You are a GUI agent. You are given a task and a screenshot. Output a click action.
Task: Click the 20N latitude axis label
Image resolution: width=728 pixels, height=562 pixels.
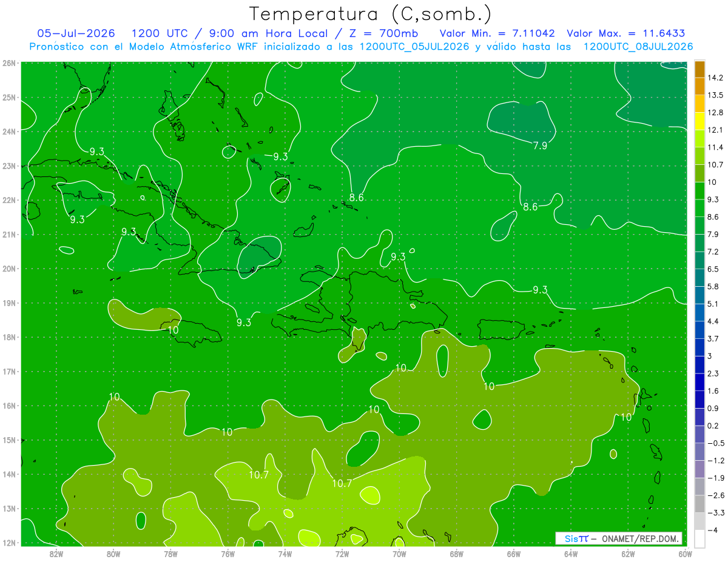8,269
